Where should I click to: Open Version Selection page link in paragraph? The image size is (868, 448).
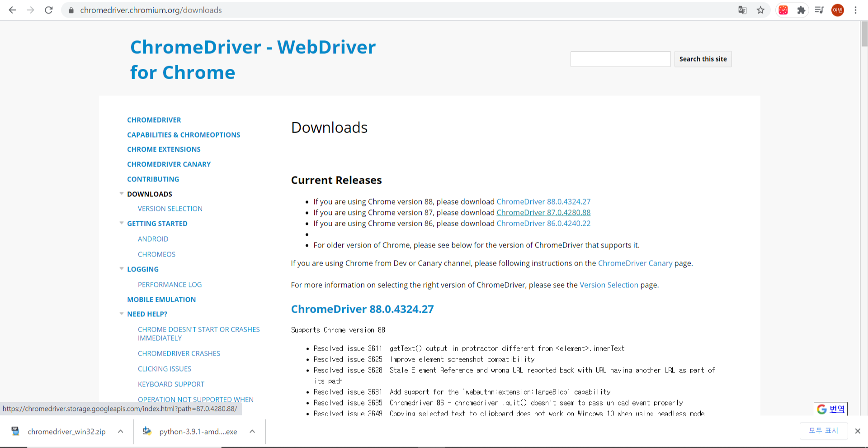(x=609, y=285)
